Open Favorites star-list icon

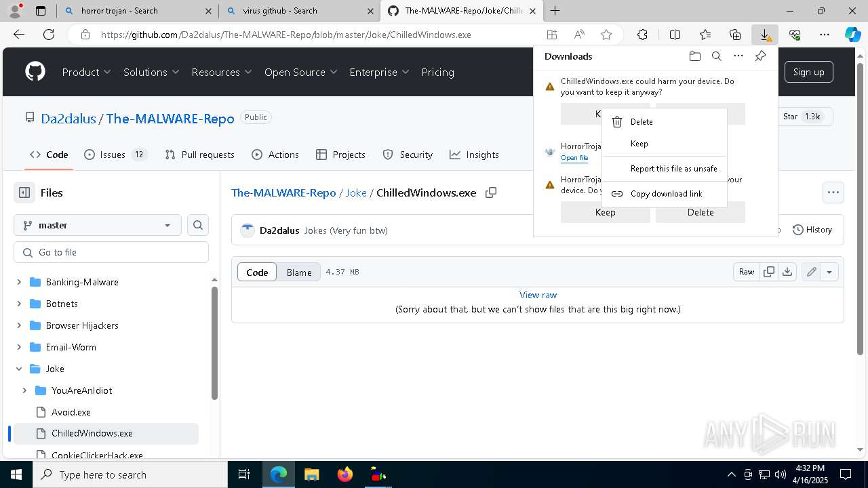[705, 35]
